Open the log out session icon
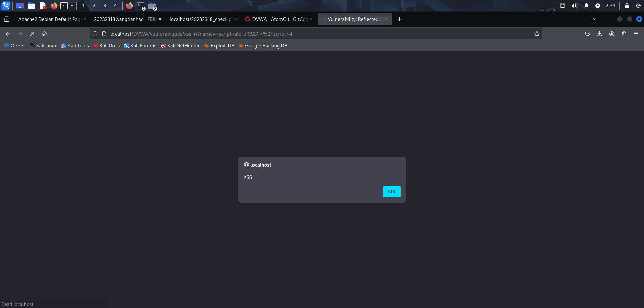644x308 pixels. (639, 6)
